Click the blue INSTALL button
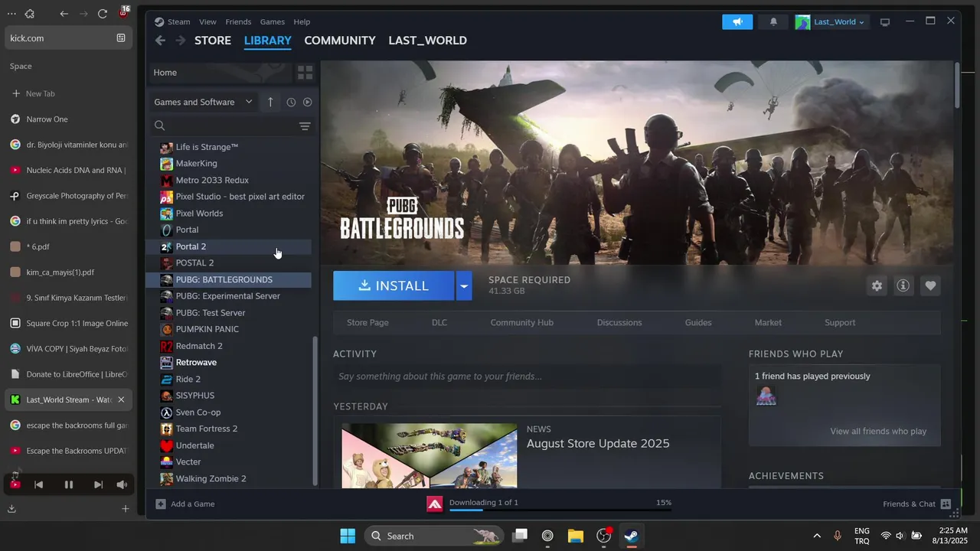 [x=394, y=285]
